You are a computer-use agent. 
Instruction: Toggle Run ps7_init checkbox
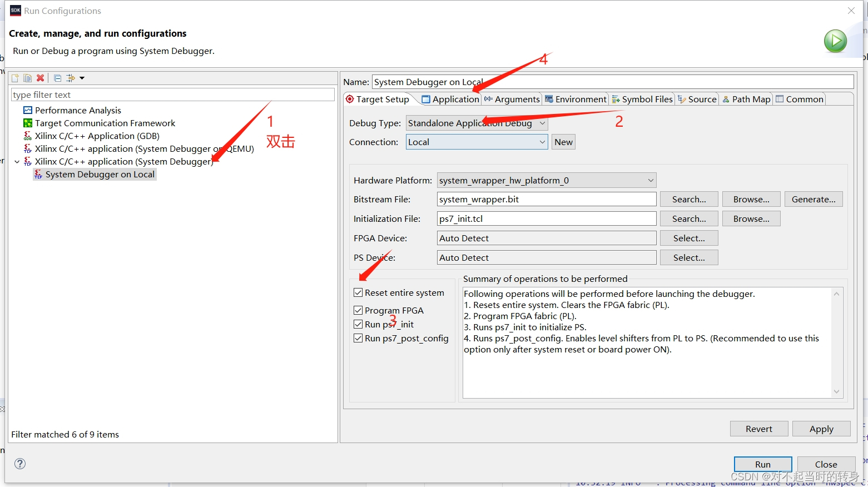[x=358, y=324]
